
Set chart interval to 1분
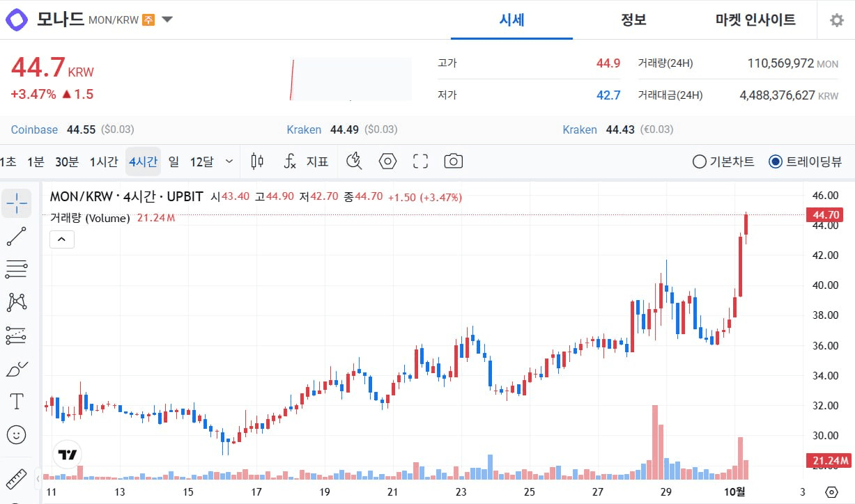point(36,162)
